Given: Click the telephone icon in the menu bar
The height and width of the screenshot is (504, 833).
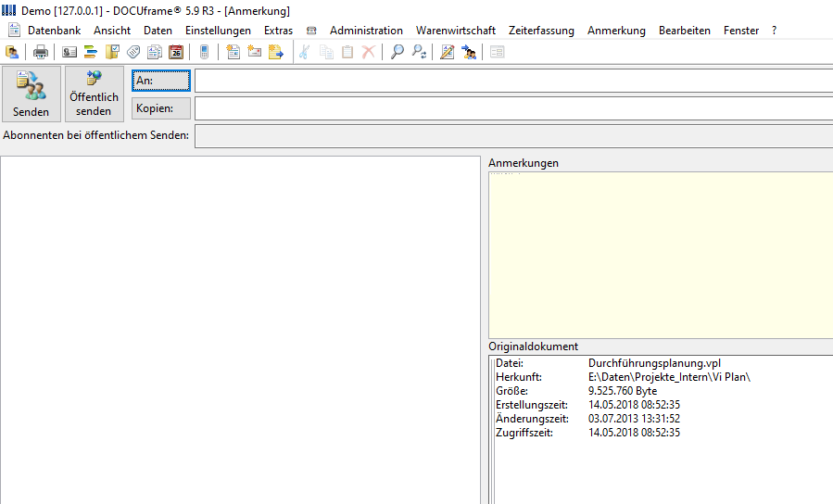Looking at the screenshot, I should 311,31.
